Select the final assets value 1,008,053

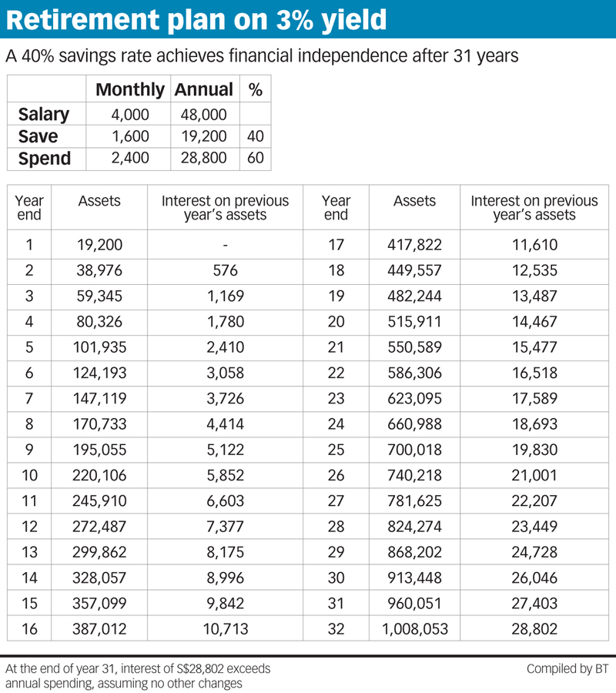(x=414, y=629)
